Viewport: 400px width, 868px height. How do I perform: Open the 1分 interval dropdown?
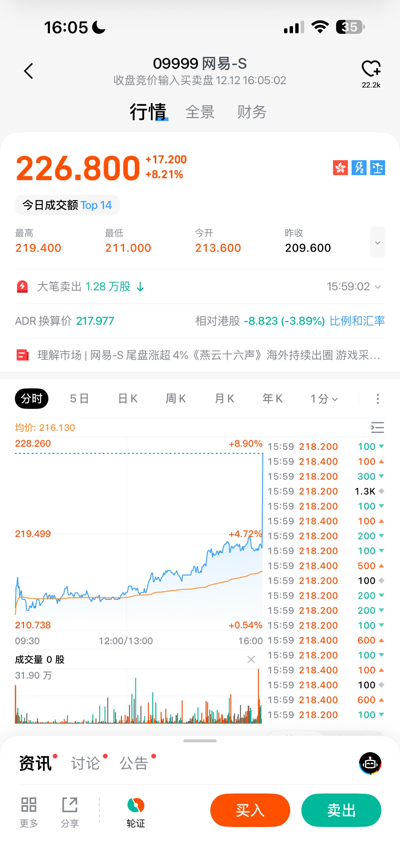324,399
